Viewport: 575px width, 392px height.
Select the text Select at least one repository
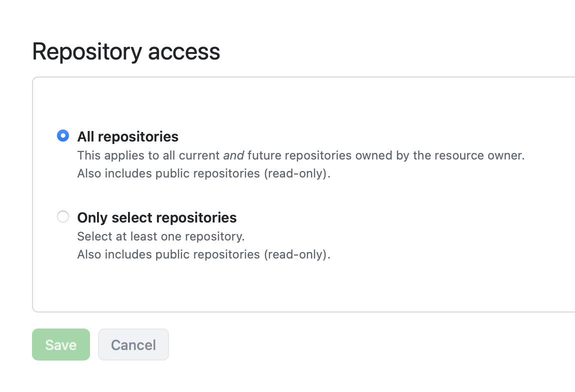click(x=160, y=236)
